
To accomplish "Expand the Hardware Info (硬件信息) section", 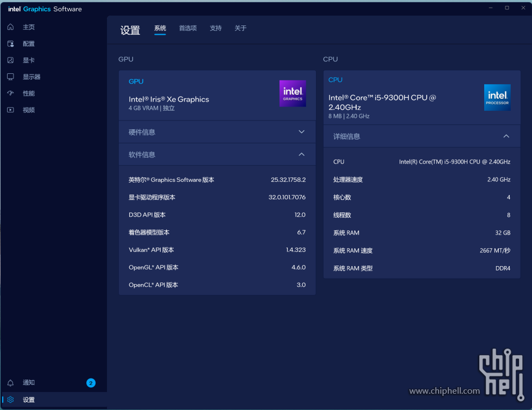I will [x=302, y=132].
